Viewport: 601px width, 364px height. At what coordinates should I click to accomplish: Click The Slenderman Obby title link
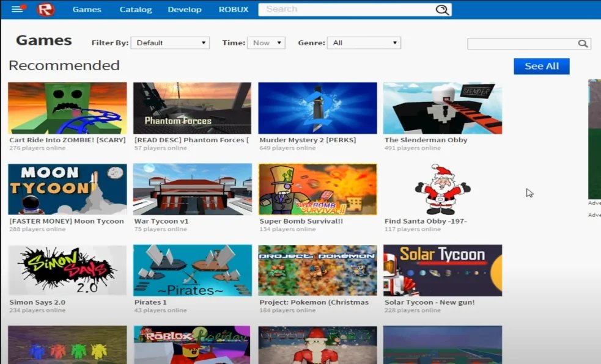[x=426, y=140]
